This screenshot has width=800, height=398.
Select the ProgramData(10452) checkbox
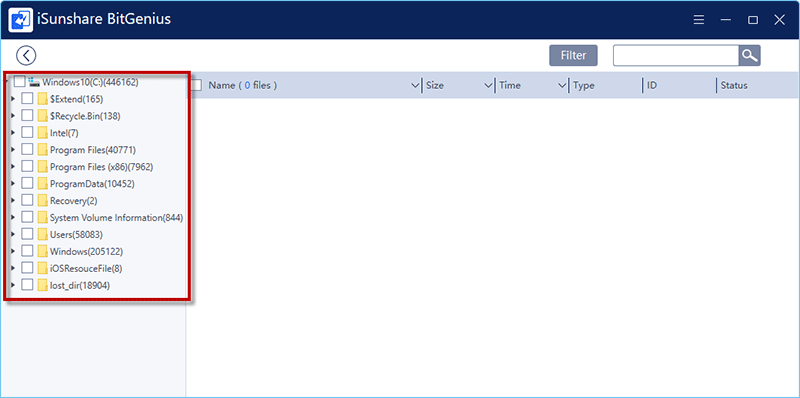(27, 183)
